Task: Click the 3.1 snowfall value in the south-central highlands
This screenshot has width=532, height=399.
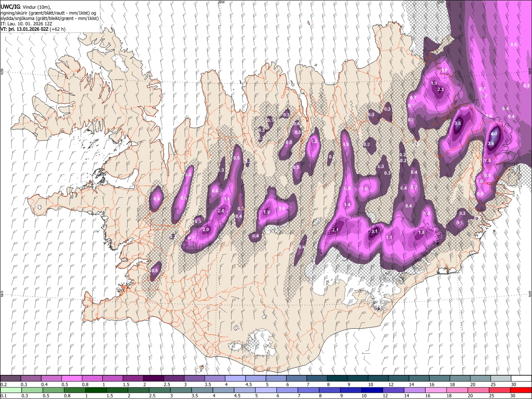Action: [374, 232]
